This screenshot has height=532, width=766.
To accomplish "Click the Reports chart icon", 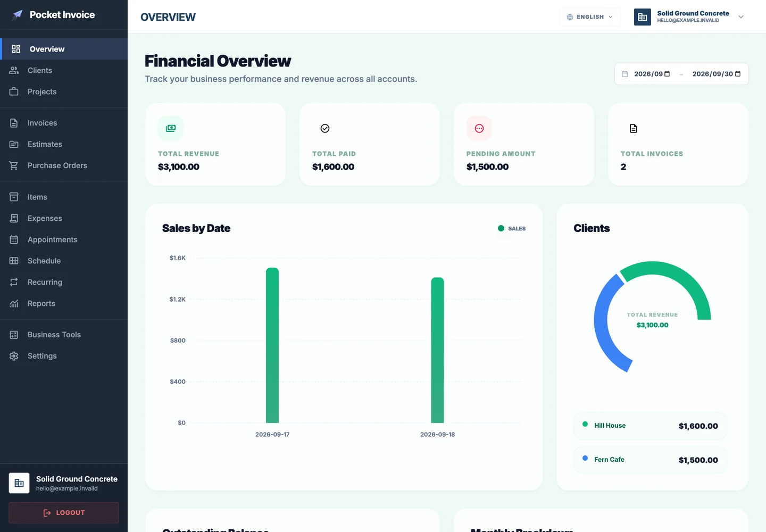I will [14, 303].
